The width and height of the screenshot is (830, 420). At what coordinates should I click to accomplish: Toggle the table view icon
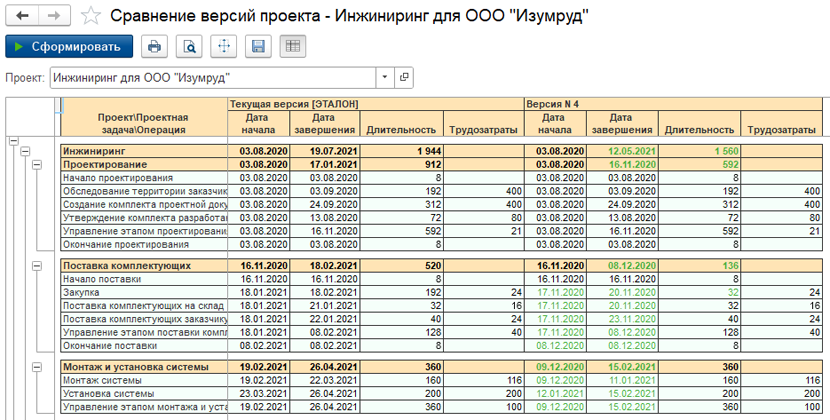(293, 47)
